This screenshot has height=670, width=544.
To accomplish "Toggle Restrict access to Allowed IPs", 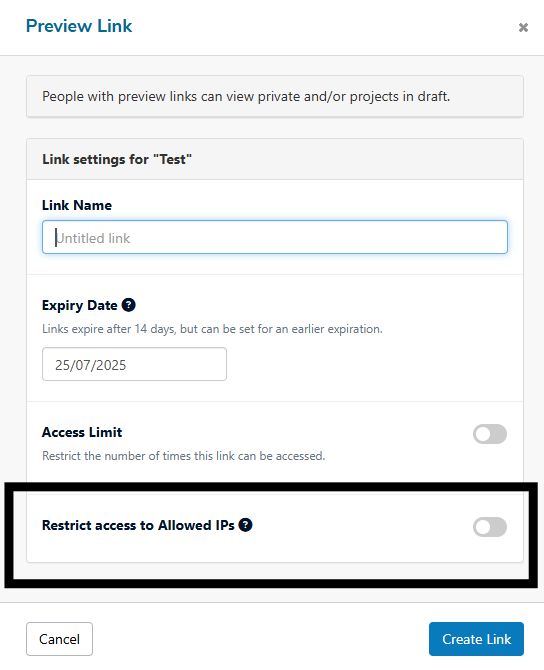I will [490, 527].
